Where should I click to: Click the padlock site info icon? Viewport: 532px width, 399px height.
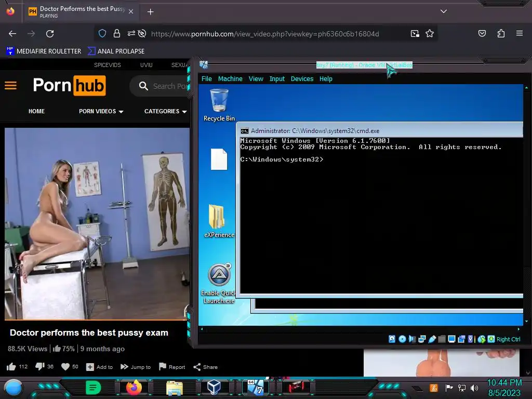point(117,33)
